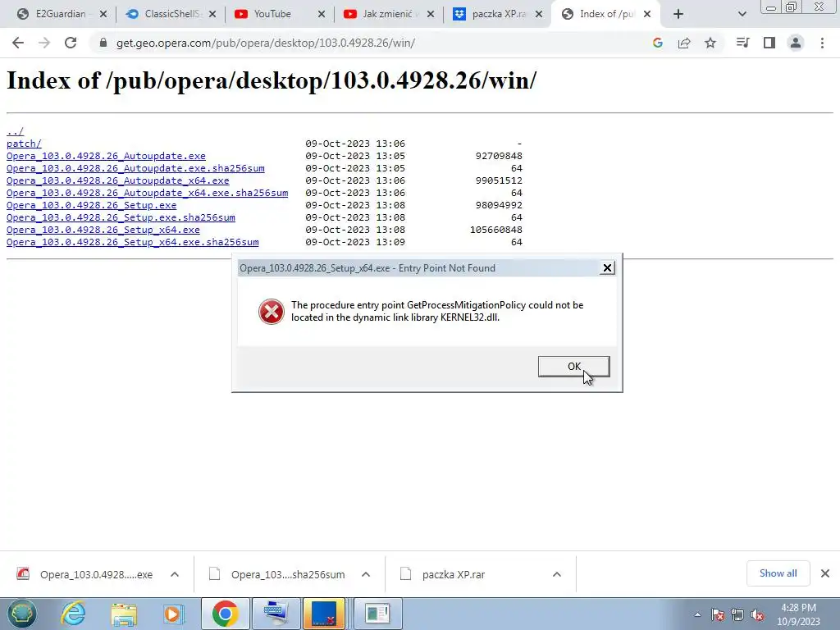The height and width of the screenshot is (630, 840).
Task: Download Opera Autoupdate_x64.exe file
Action: (x=118, y=180)
